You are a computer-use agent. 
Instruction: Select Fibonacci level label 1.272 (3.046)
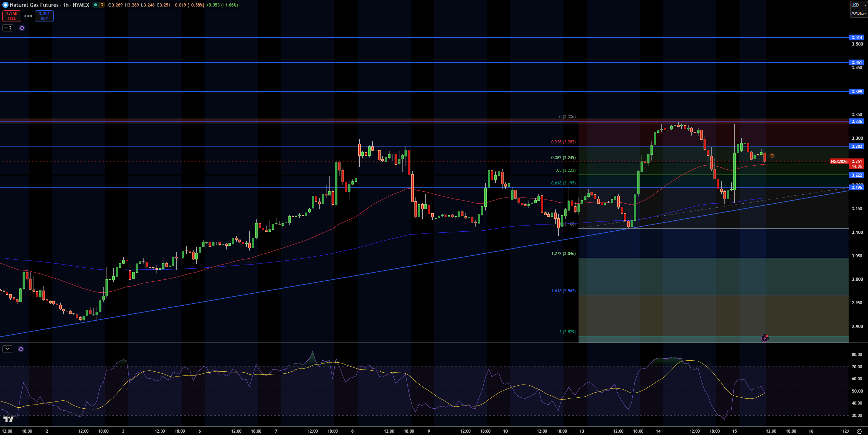pos(563,254)
